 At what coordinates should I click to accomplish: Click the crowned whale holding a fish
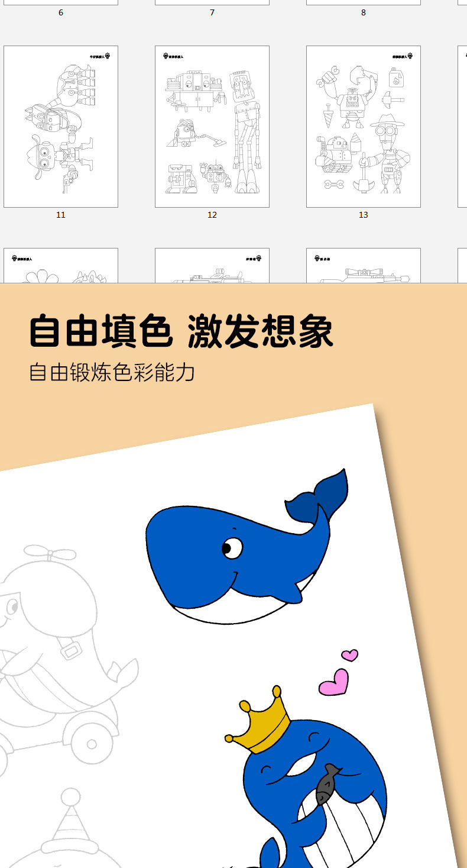click(306, 777)
